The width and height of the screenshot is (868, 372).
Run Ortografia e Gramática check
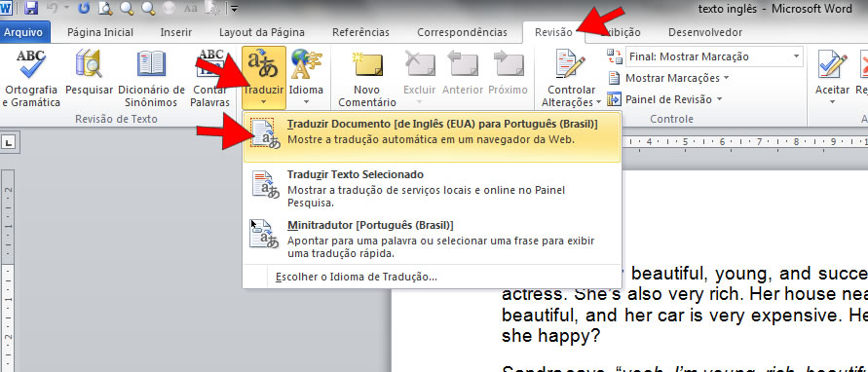pyautogui.click(x=30, y=79)
